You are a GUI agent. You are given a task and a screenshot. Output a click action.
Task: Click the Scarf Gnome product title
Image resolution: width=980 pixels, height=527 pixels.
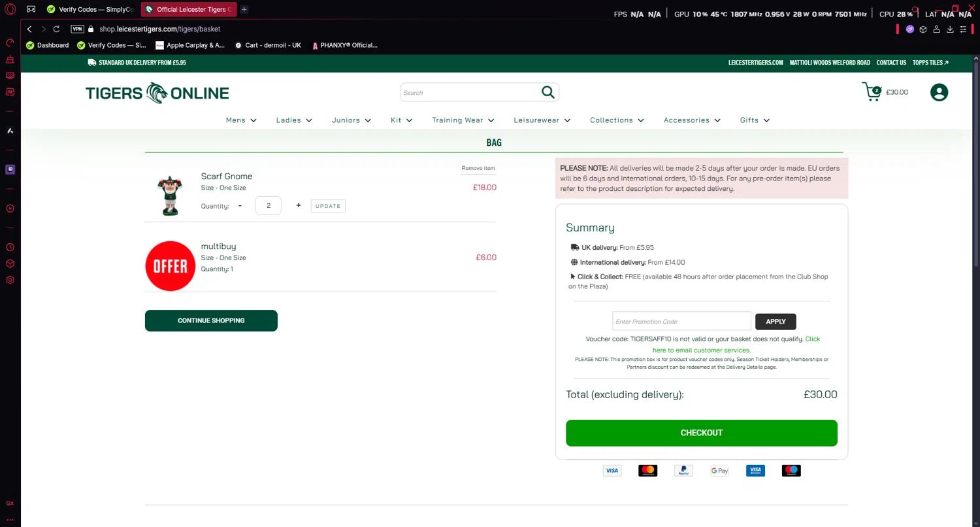pos(227,177)
